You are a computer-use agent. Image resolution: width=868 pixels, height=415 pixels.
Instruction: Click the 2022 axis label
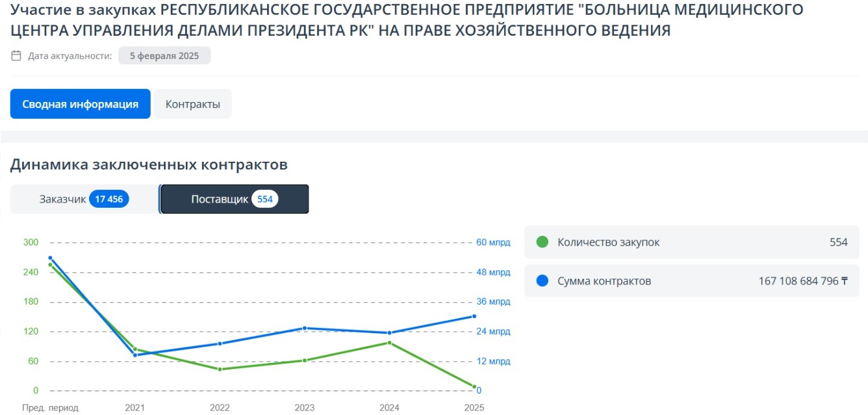coord(220,408)
